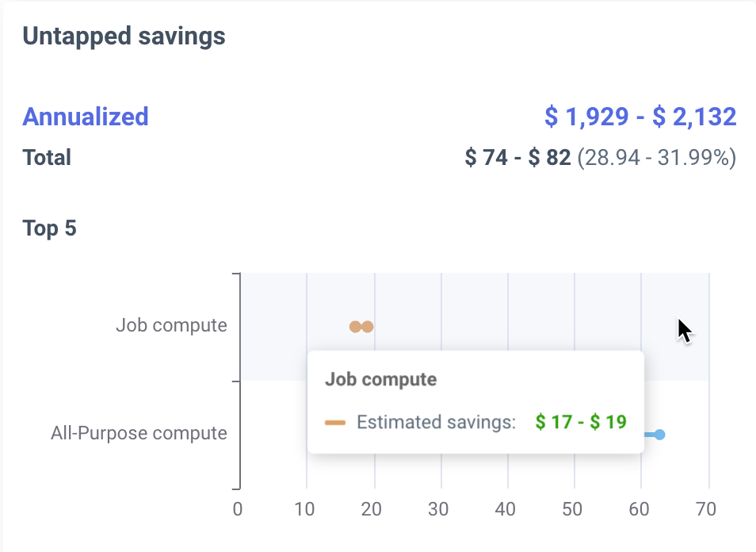This screenshot has width=756, height=552.
Task: Expand the Untapped savings panel
Action: point(124,36)
